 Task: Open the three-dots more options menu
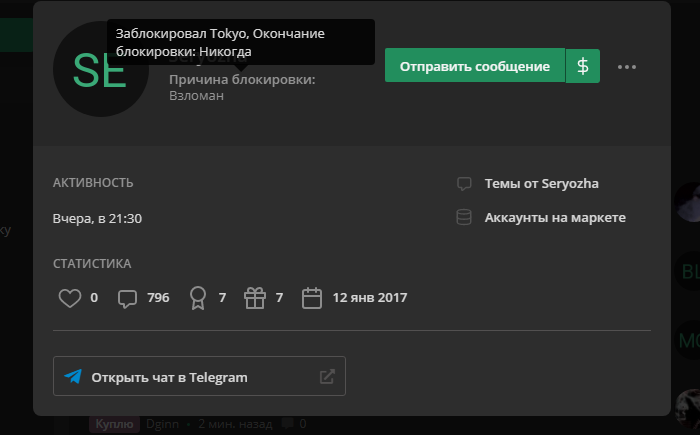tap(626, 67)
